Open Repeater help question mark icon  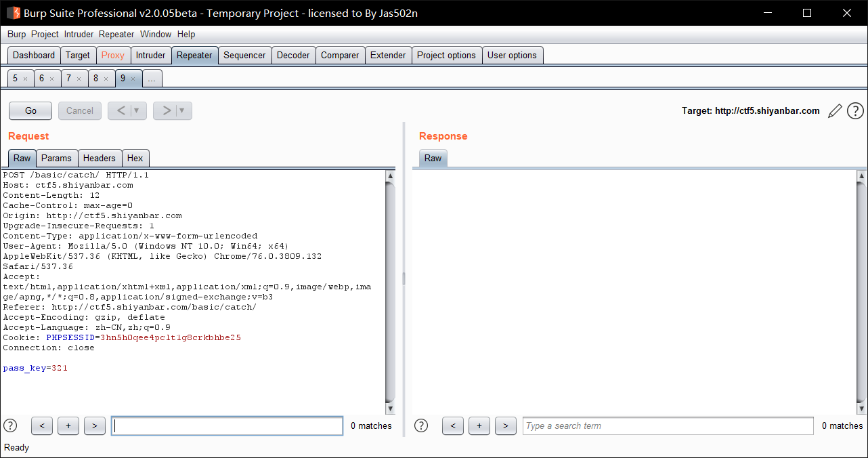[x=855, y=110]
